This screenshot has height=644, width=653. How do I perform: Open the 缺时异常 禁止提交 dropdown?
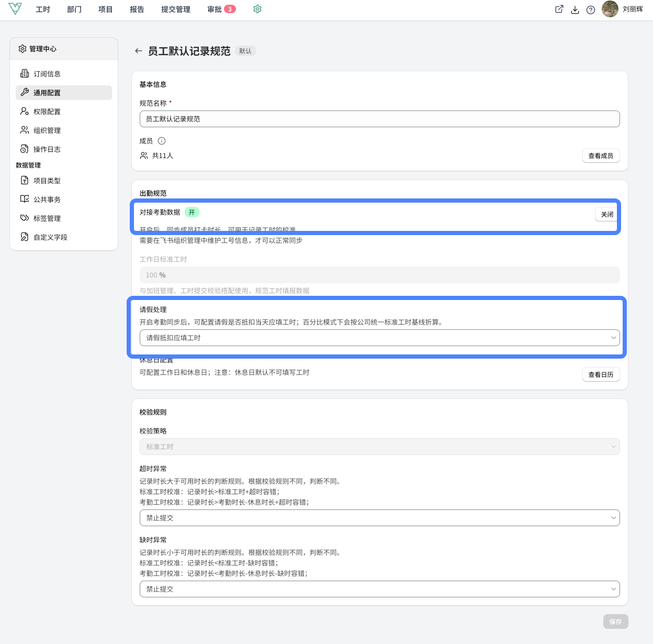[x=380, y=589]
